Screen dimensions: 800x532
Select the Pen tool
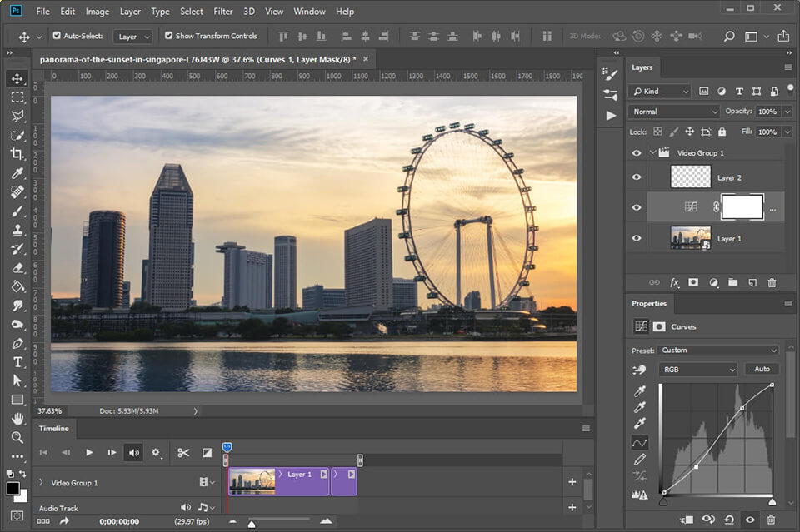(x=17, y=343)
